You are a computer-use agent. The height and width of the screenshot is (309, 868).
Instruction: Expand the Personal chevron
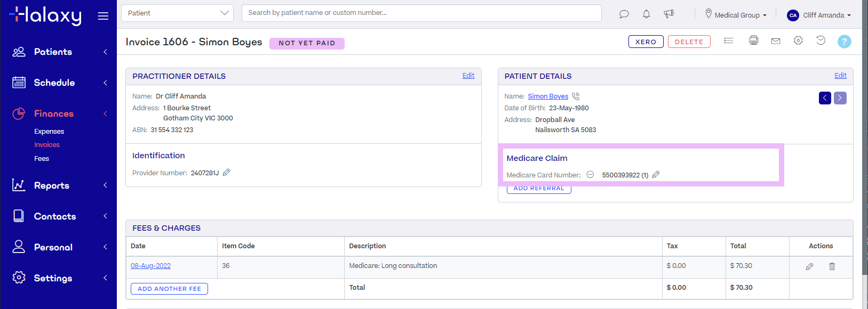click(105, 247)
